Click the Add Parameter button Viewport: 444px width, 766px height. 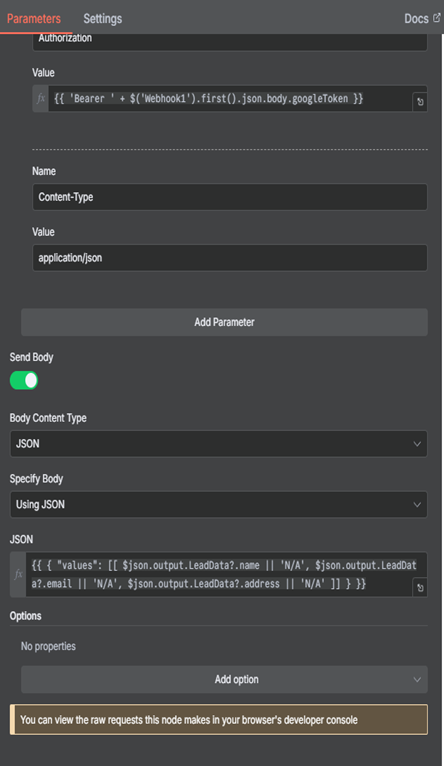224,322
